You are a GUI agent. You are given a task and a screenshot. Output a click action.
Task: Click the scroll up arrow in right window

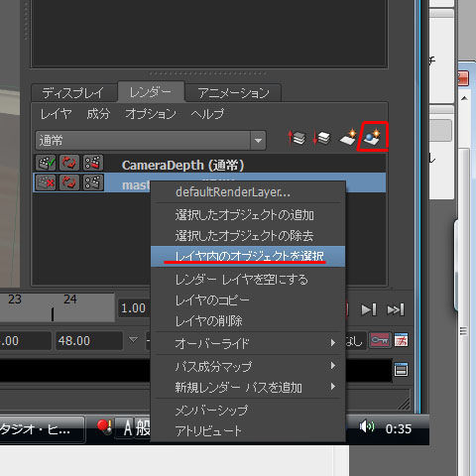pos(464,98)
